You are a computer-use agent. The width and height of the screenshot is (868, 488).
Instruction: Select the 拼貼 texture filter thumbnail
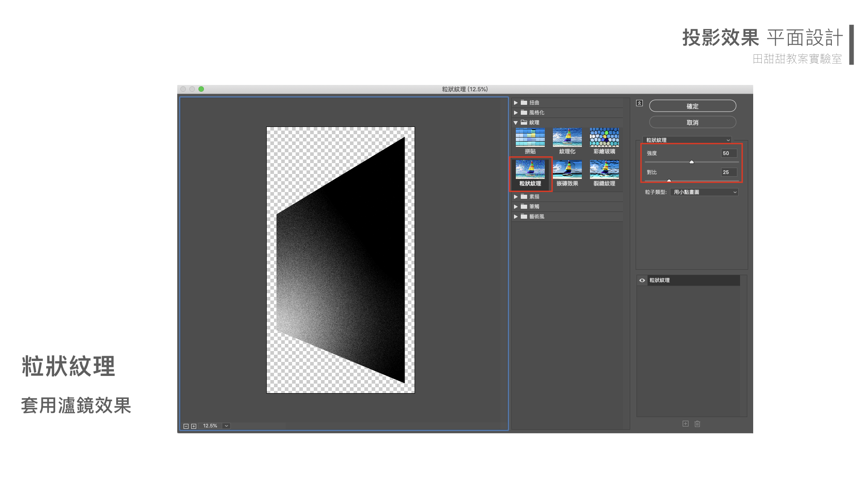coord(530,137)
